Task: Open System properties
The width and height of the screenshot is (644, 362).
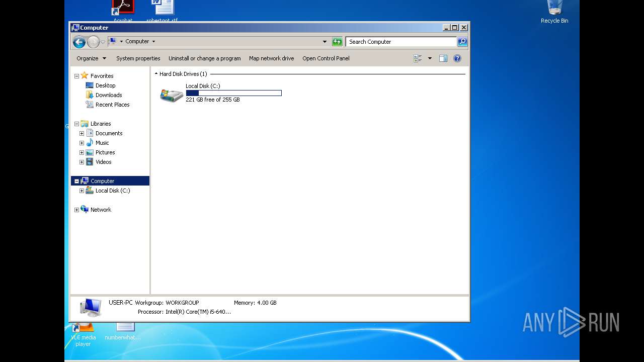Action: pos(138,58)
